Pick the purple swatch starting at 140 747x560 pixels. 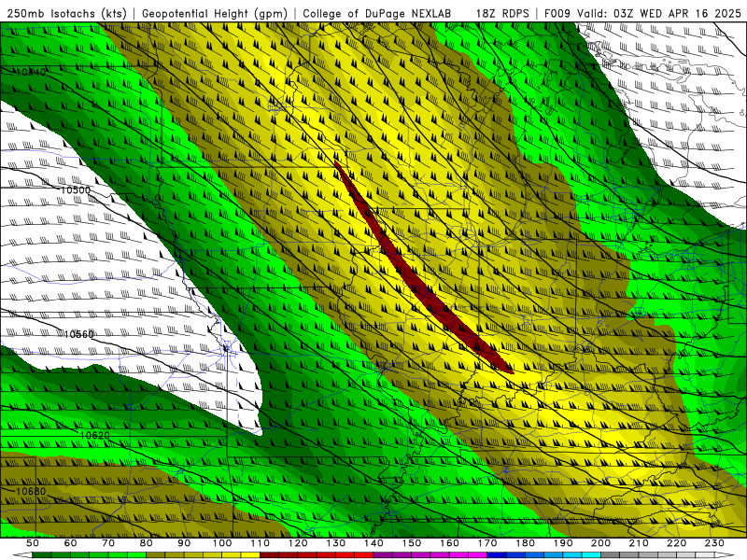pos(383,555)
